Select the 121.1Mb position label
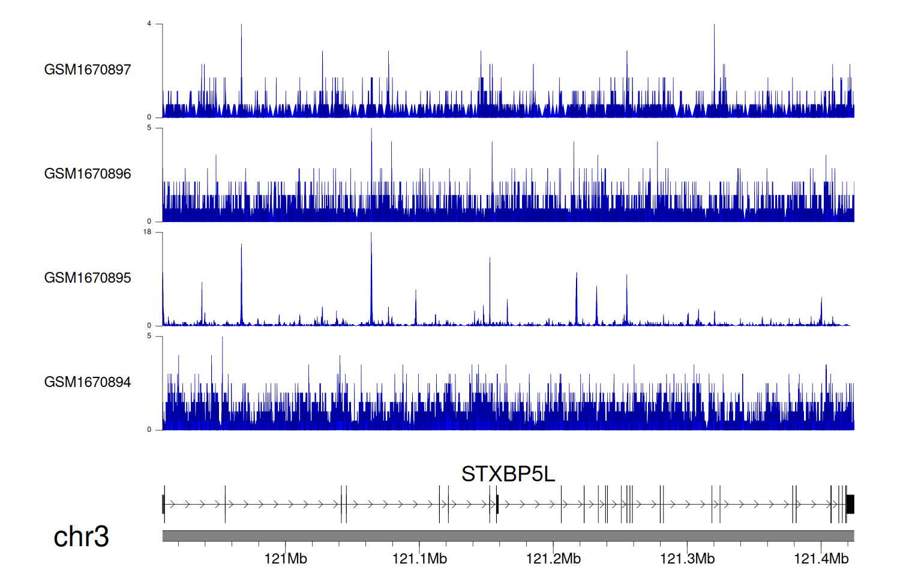 tap(419, 559)
